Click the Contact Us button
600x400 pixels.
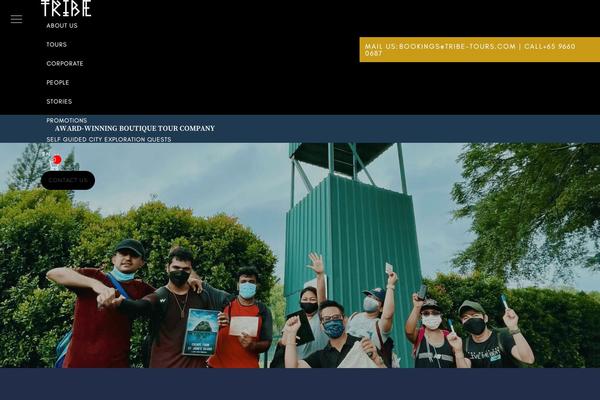click(68, 180)
